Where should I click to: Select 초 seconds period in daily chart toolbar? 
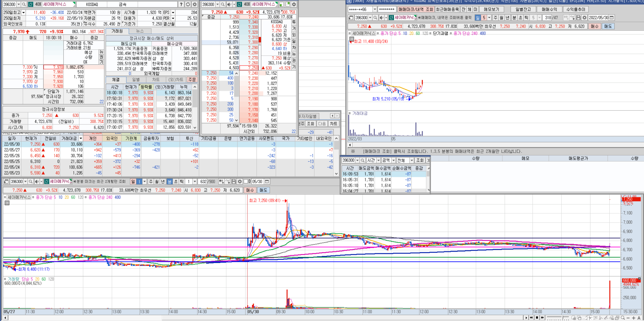point(520,18)
